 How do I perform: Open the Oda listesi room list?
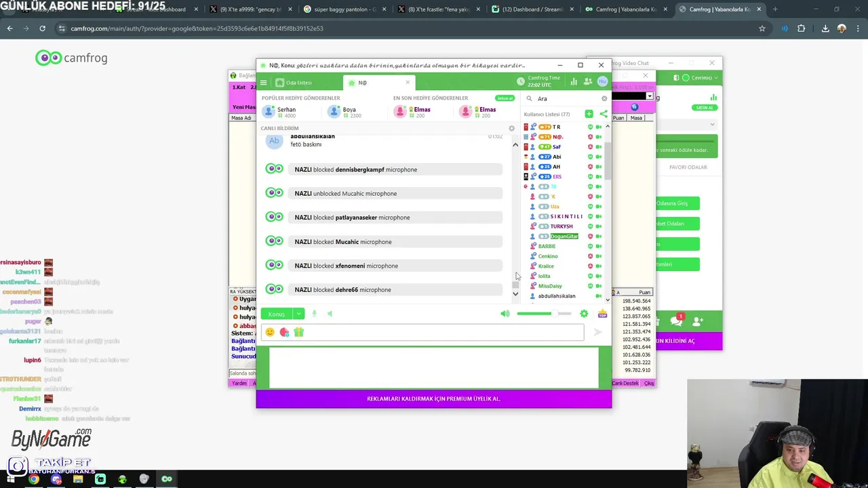(x=294, y=83)
